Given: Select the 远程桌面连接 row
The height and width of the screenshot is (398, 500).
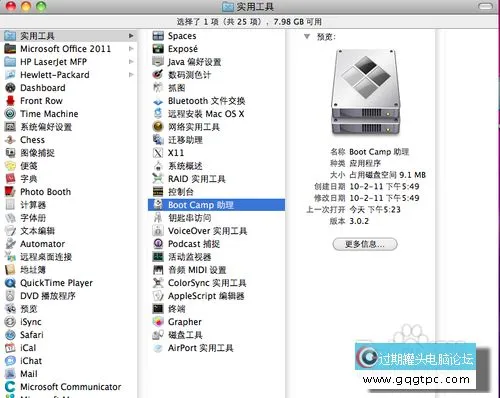Looking at the screenshot, I should [70, 257].
